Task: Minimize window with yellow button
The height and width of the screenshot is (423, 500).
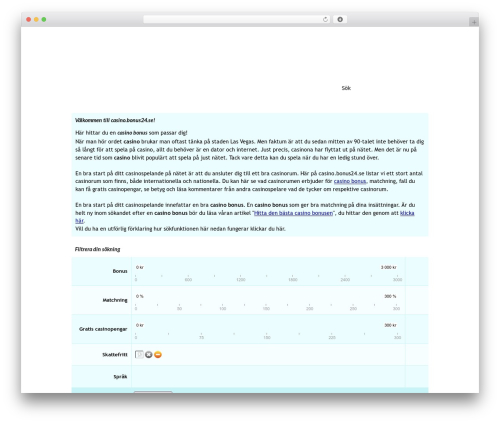Action: coord(36,20)
